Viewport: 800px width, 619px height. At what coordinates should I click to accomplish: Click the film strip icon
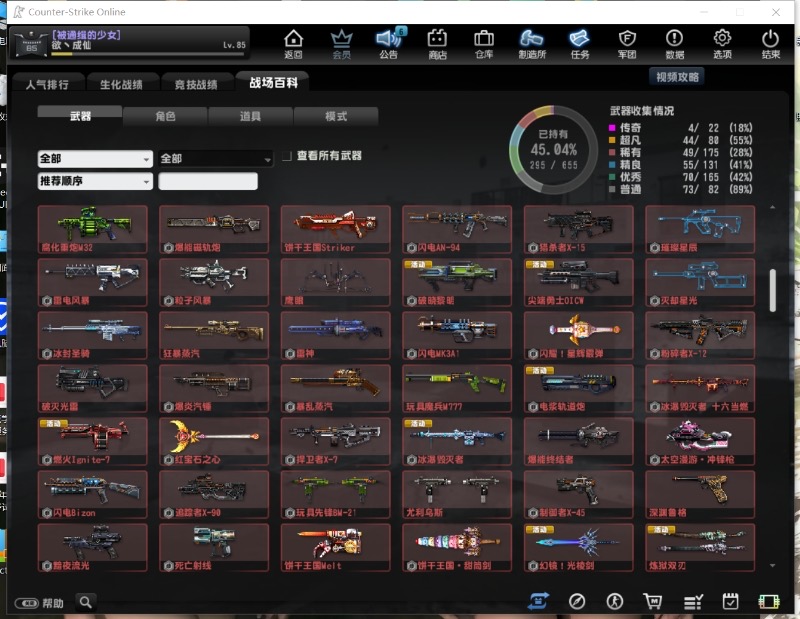pyautogui.click(x=768, y=602)
